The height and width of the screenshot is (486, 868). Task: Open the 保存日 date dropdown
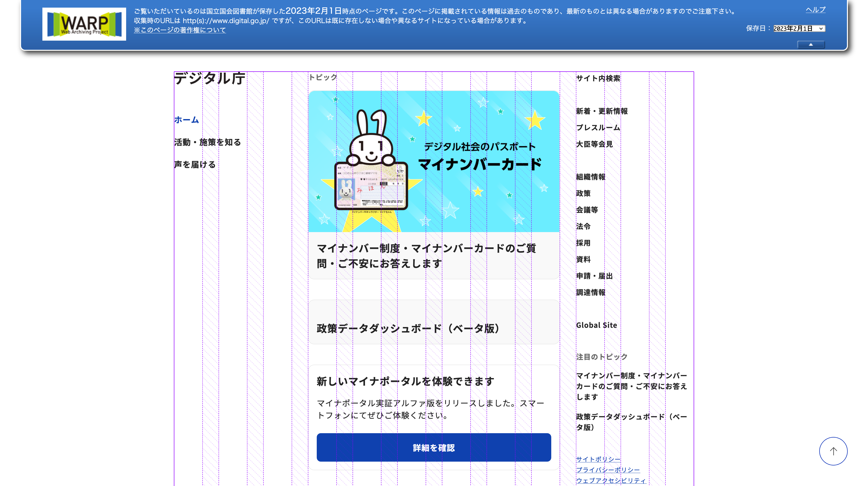799,29
